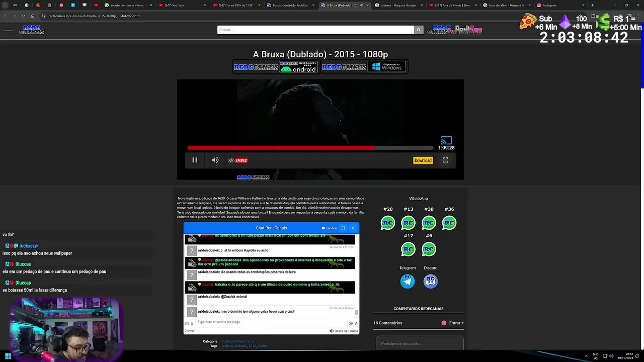Open WhatsApp group #6
This screenshot has height=362, width=644.
[429, 249]
